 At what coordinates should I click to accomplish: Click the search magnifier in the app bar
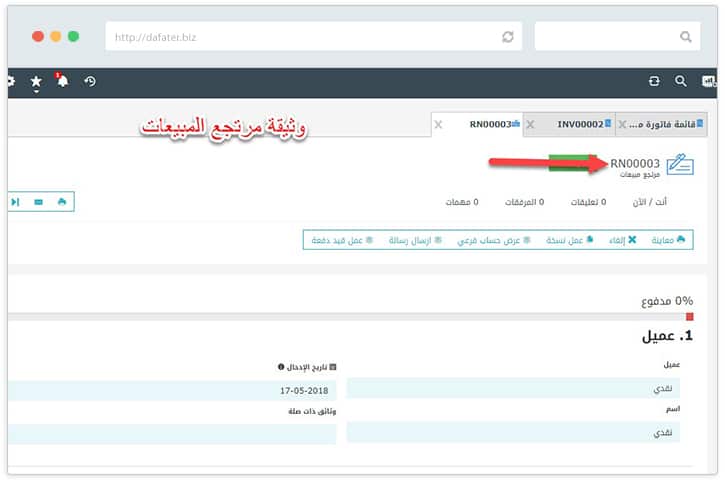(x=680, y=82)
